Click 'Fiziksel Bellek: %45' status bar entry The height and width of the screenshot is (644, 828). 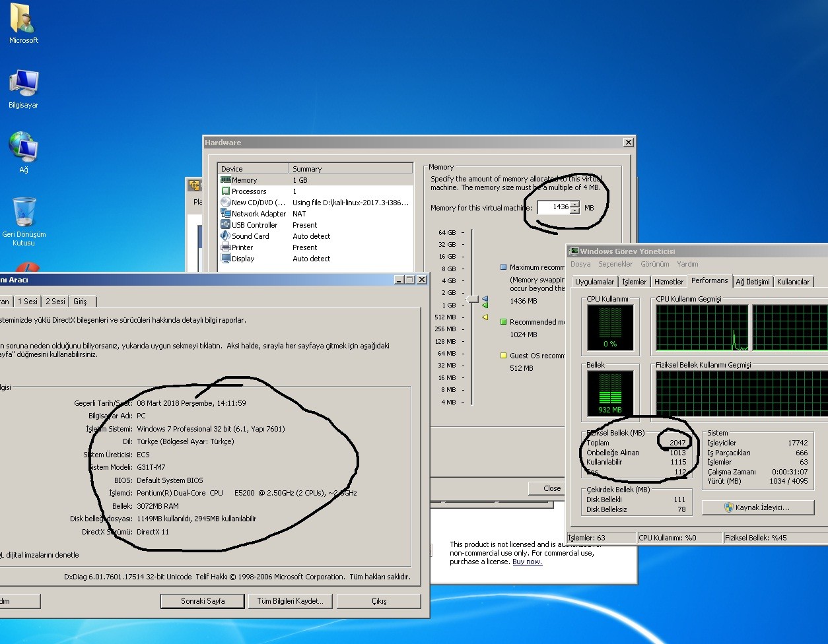(775, 538)
